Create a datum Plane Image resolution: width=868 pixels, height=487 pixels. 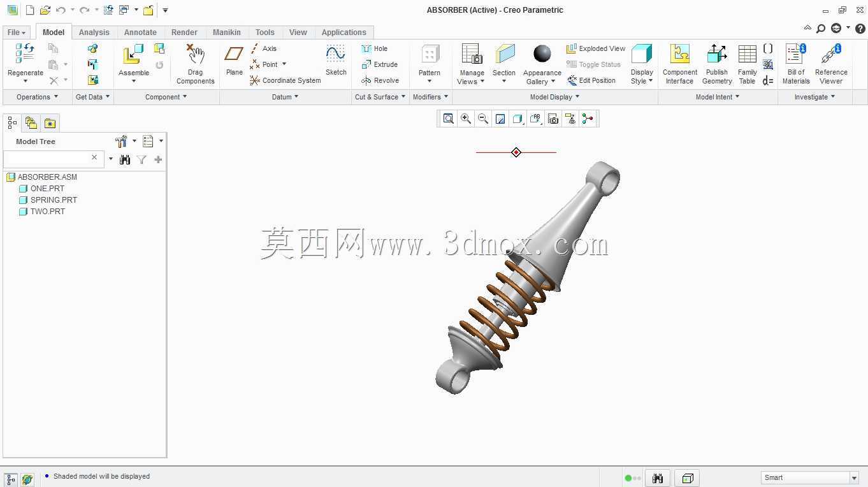tap(235, 61)
